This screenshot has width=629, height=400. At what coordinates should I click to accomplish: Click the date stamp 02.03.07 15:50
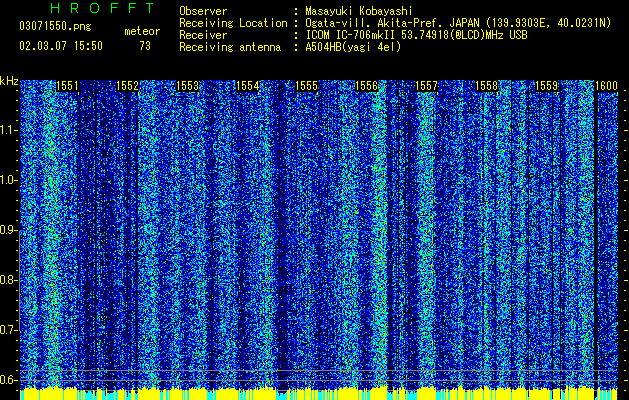tap(61, 46)
